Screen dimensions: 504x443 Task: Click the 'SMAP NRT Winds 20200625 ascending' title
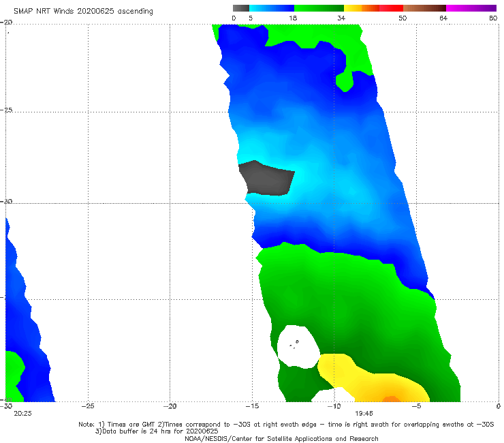point(83,11)
